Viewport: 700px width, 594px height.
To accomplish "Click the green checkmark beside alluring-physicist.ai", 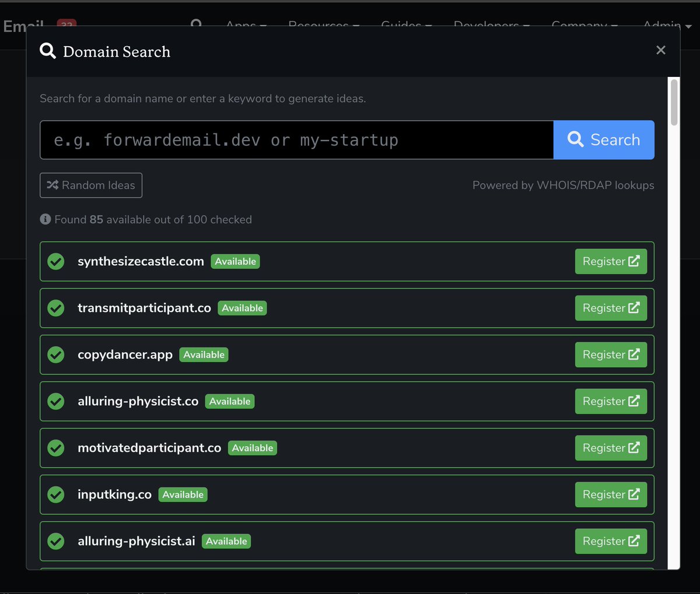I will click(56, 541).
